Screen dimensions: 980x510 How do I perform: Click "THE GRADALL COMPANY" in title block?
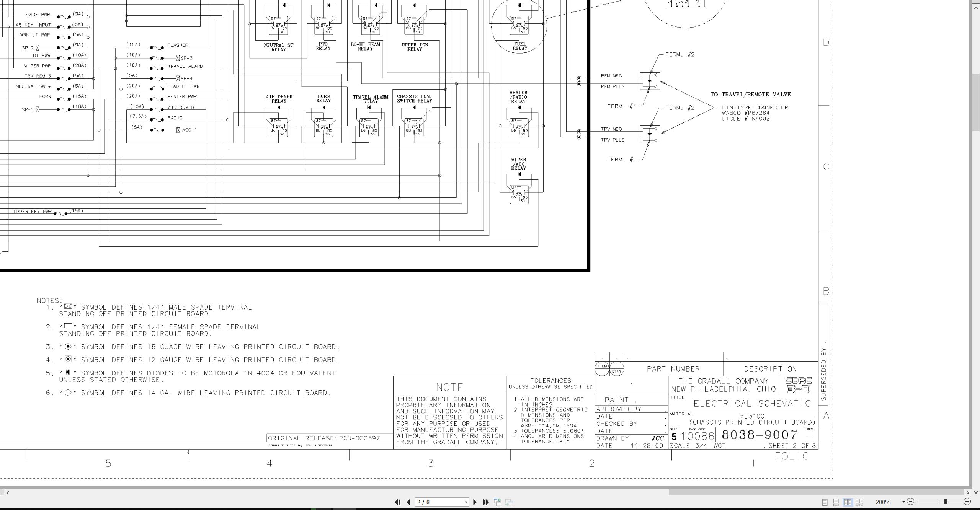724,381
